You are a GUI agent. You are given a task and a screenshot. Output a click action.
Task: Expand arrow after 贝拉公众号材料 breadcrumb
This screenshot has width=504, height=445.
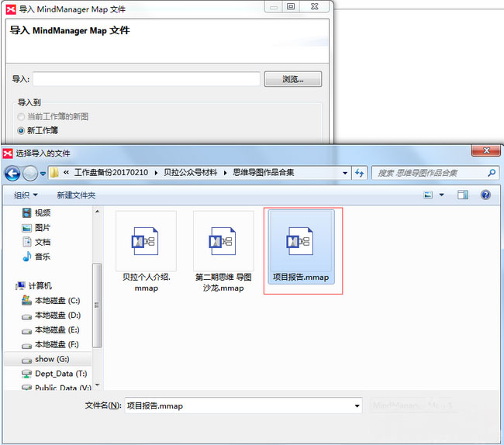pos(225,173)
